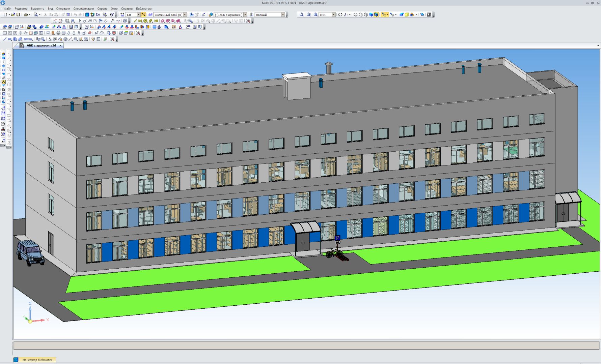Open the Операции menu
The height and width of the screenshot is (364, 601).
coord(63,9)
